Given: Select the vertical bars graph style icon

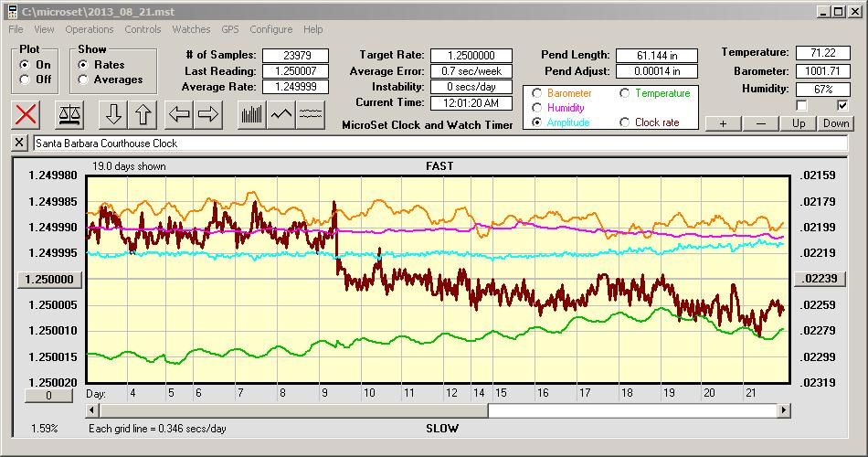Looking at the screenshot, I should (252, 114).
